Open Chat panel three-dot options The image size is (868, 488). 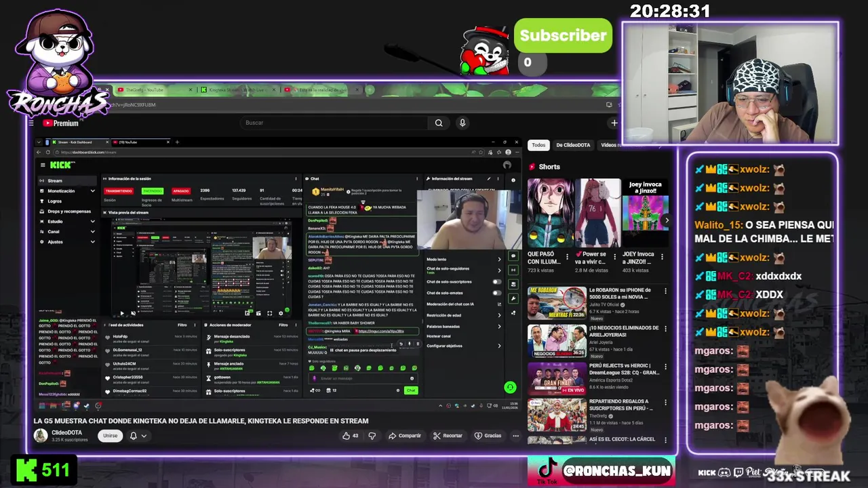point(418,179)
